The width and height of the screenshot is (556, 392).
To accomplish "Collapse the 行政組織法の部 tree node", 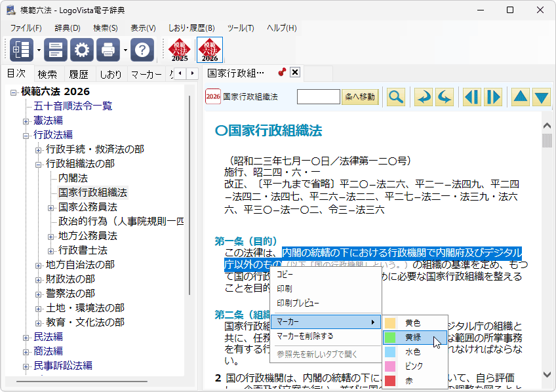I will 39,164.
